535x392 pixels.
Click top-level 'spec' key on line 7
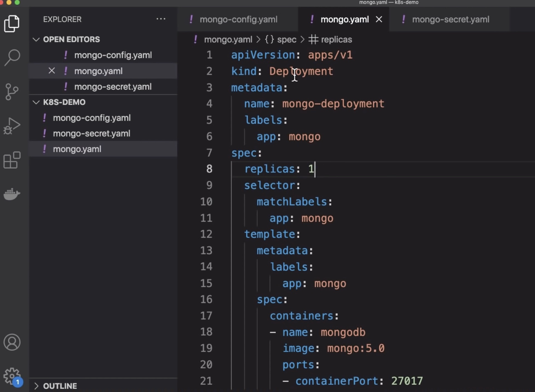244,153
